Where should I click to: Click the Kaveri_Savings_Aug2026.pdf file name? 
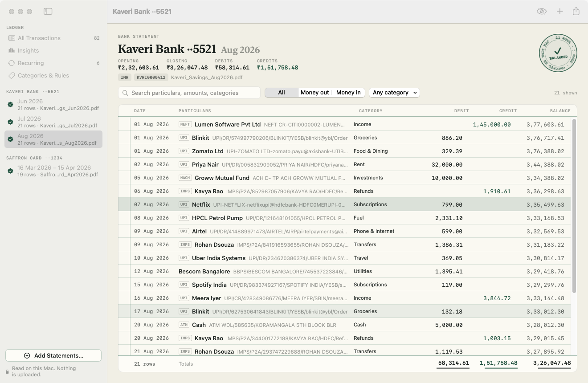[x=207, y=77]
